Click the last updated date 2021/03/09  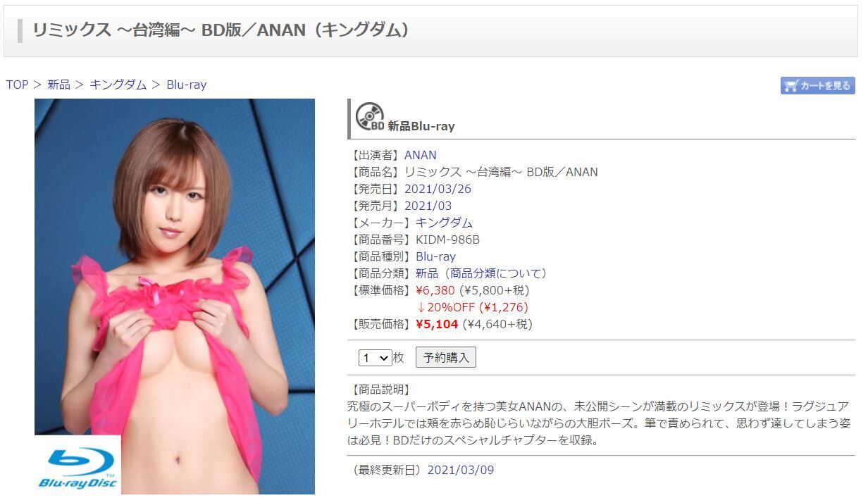pos(461,470)
